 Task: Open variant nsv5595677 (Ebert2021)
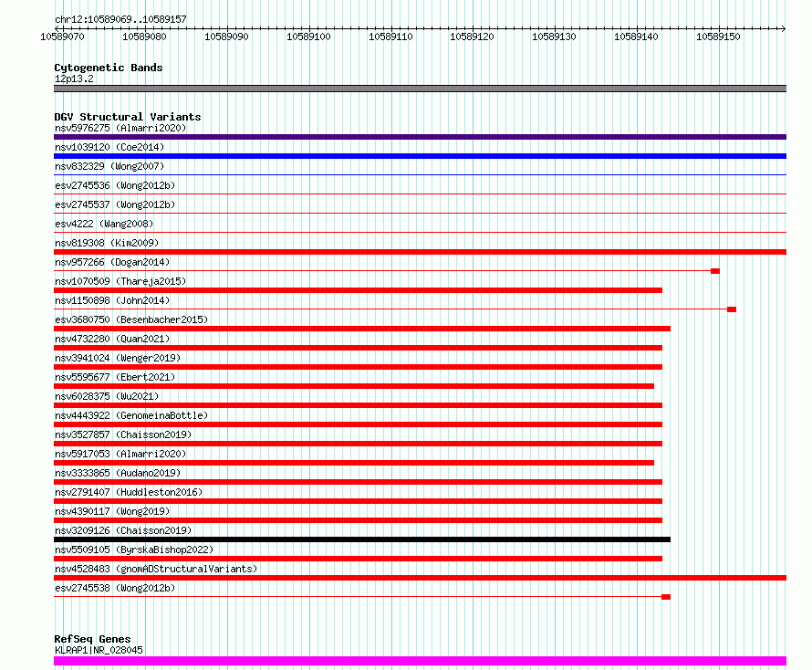click(115, 377)
